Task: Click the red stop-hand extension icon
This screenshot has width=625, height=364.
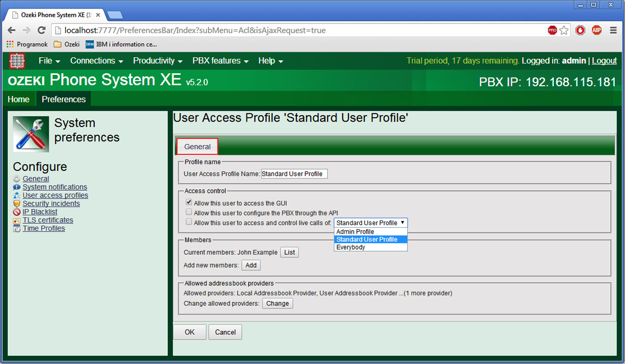Action: [580, 30]
